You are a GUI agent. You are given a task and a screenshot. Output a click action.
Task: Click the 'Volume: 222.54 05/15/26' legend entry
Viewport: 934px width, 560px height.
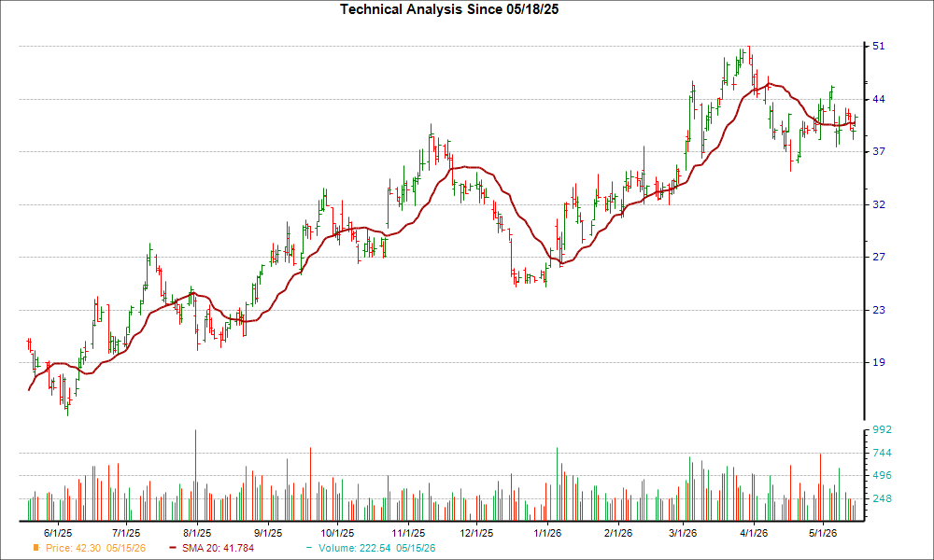[376, 548]
